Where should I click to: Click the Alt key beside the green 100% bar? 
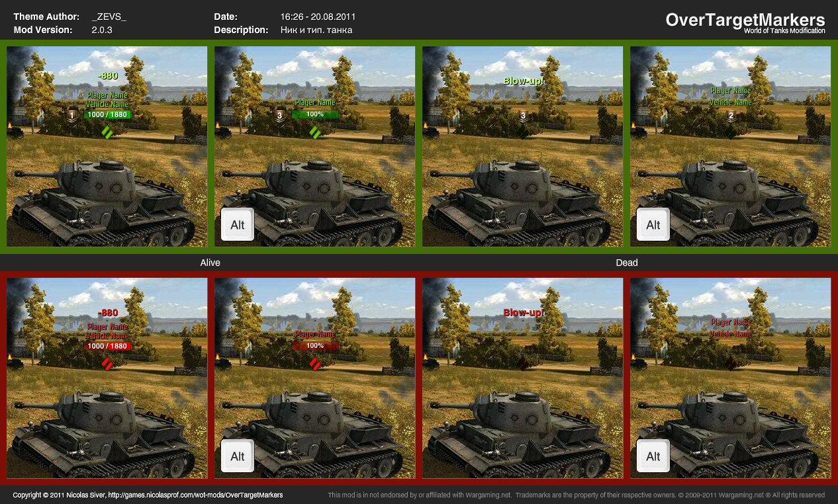click(x=238, y=225)
